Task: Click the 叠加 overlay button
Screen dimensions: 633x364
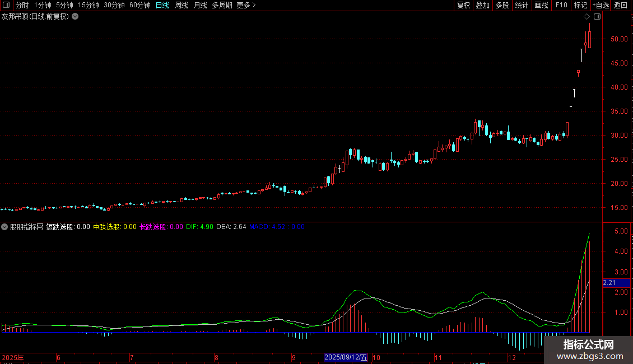Action: pos(482,5)
